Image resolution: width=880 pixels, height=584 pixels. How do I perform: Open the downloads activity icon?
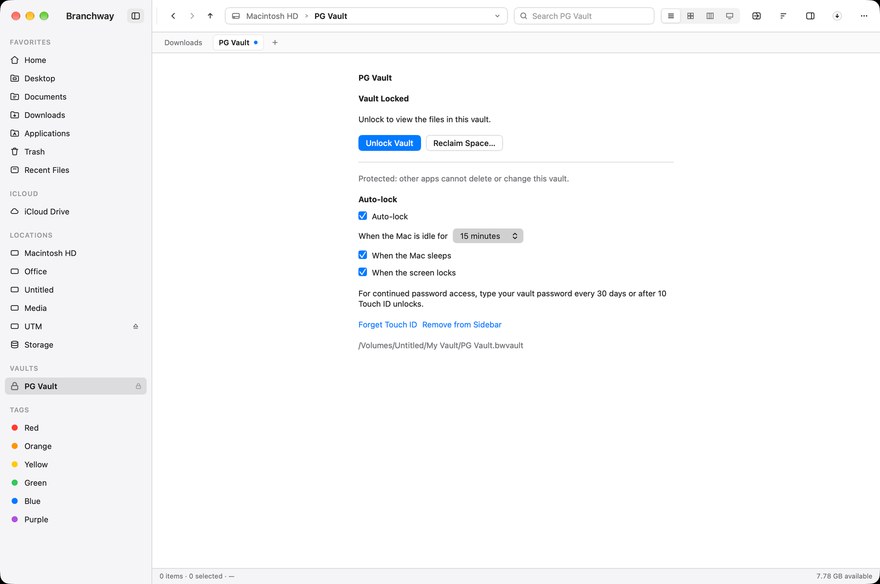[837, 16]
